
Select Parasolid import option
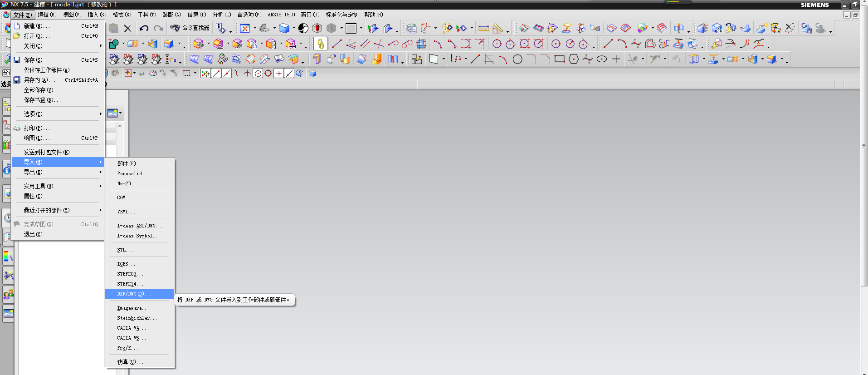click(x=139, y=173)
